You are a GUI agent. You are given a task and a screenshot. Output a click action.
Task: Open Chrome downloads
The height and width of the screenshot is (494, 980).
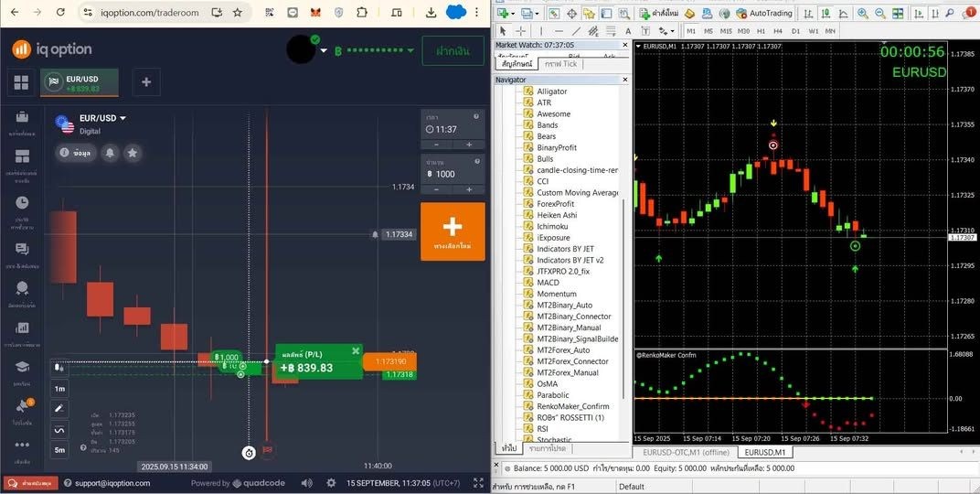point(431,12)
